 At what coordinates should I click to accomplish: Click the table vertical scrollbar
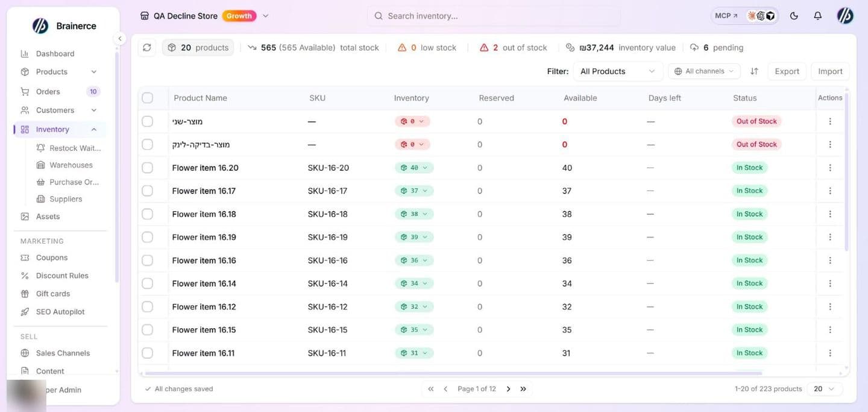(x=846, y=172)
